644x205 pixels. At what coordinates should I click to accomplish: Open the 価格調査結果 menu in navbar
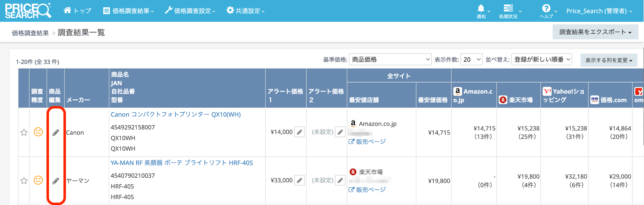128,11
